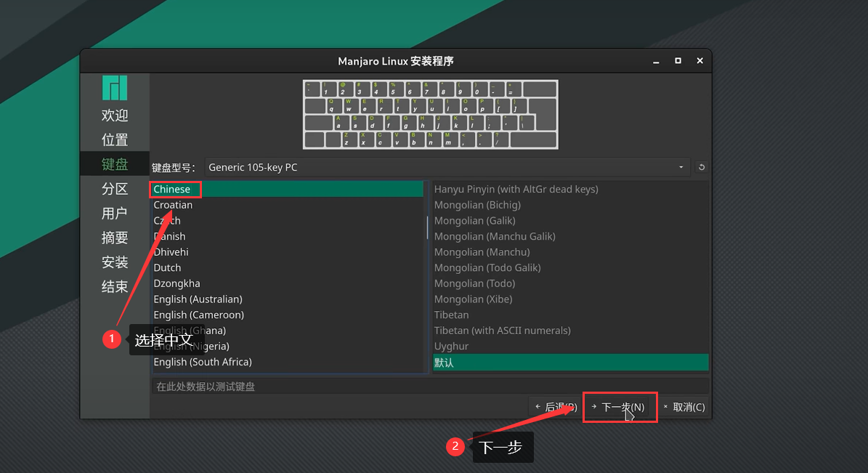Image resolution: width=868 pixels, height=473 pixels.
Task: Click the layout list scrollbar
Action: coord(427,227)
